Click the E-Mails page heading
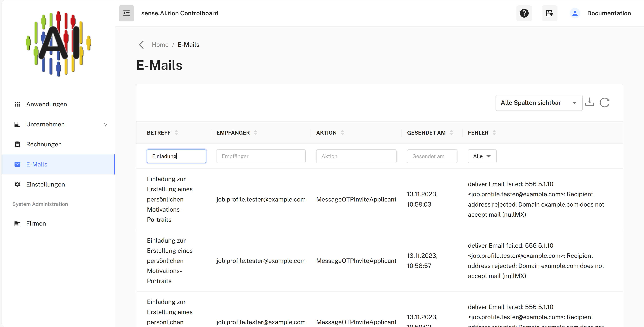644x327 pixels. 159,65
